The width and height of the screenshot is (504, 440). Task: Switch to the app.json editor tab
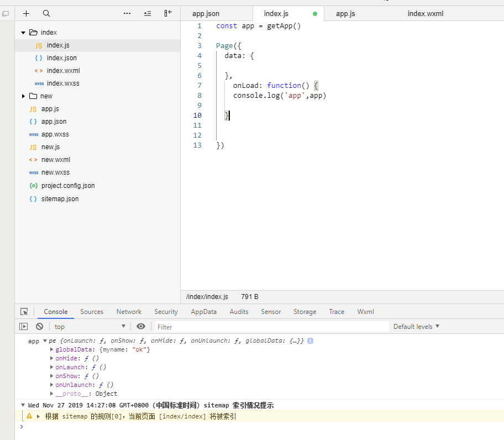(x=206, y=14)
